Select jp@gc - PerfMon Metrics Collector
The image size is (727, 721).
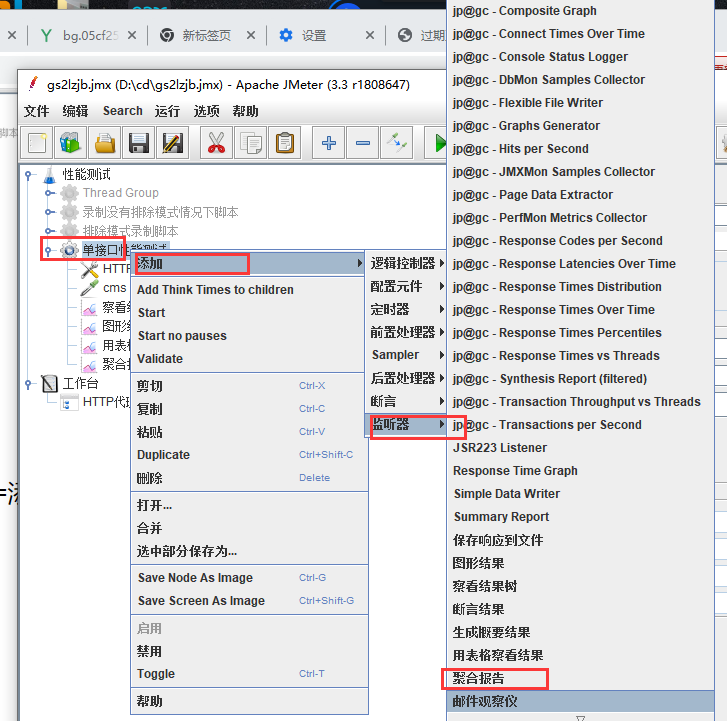580,217
